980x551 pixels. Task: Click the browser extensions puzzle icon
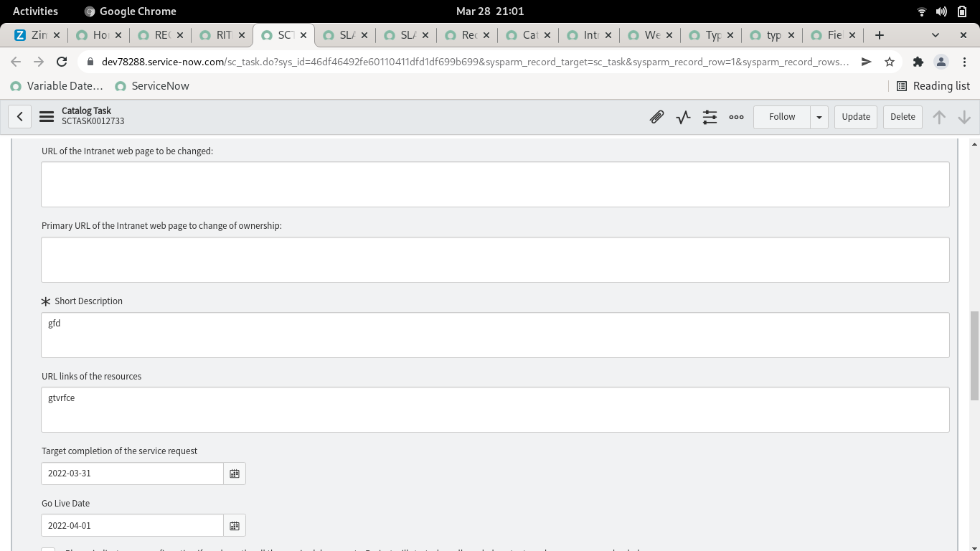pyautogui.click(x=918, y=62)
